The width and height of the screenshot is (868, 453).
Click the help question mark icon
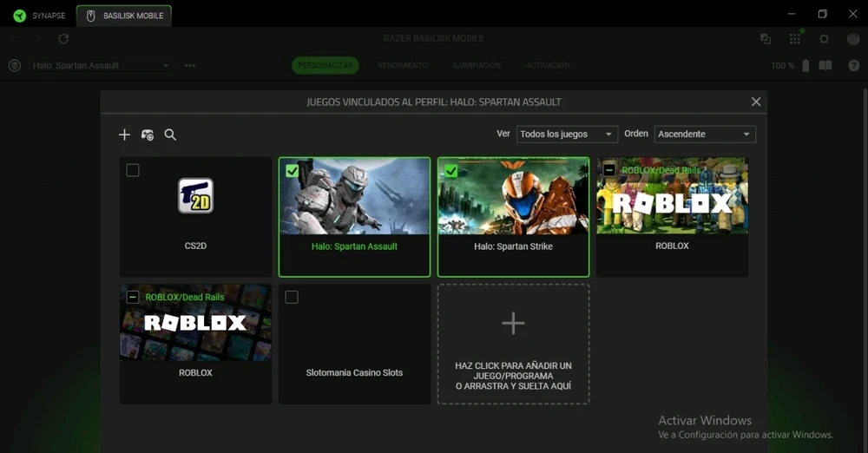pos(853,66)
